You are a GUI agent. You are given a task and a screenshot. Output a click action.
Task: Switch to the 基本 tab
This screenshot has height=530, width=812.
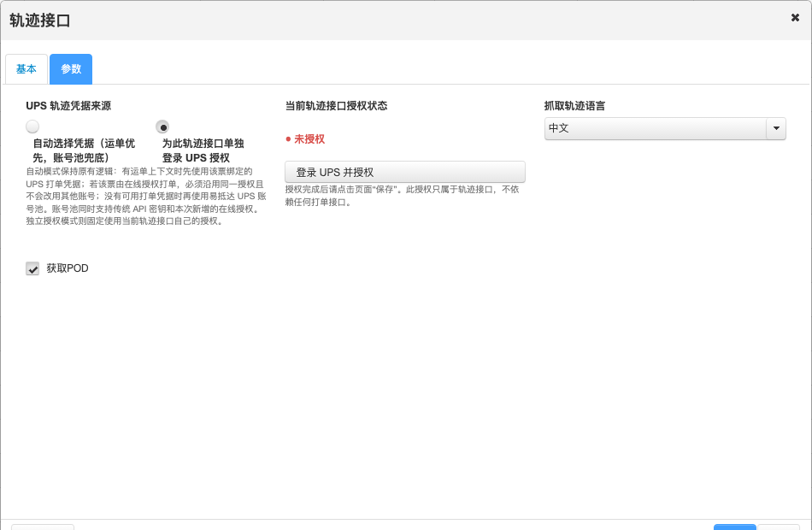tap(26, 69)
